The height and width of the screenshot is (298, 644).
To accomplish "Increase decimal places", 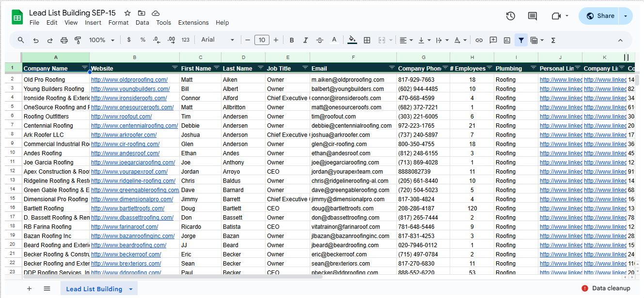I will click(x=171, y=40).
